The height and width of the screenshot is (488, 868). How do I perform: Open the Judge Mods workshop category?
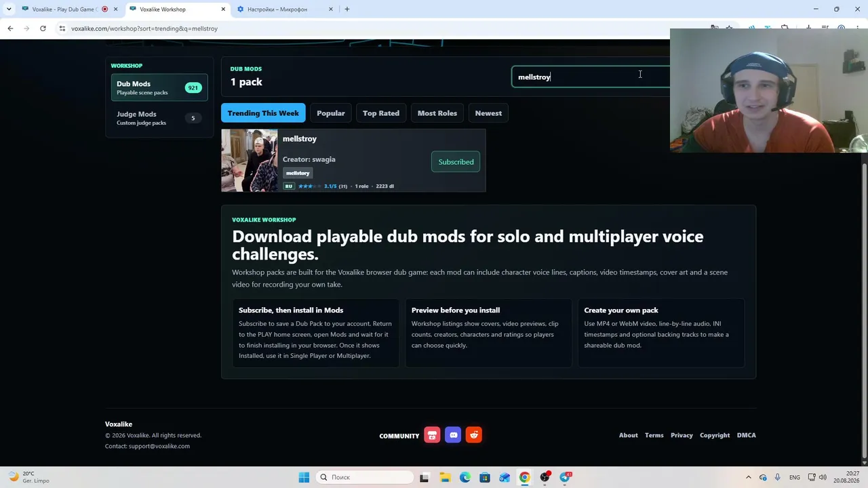159,118
